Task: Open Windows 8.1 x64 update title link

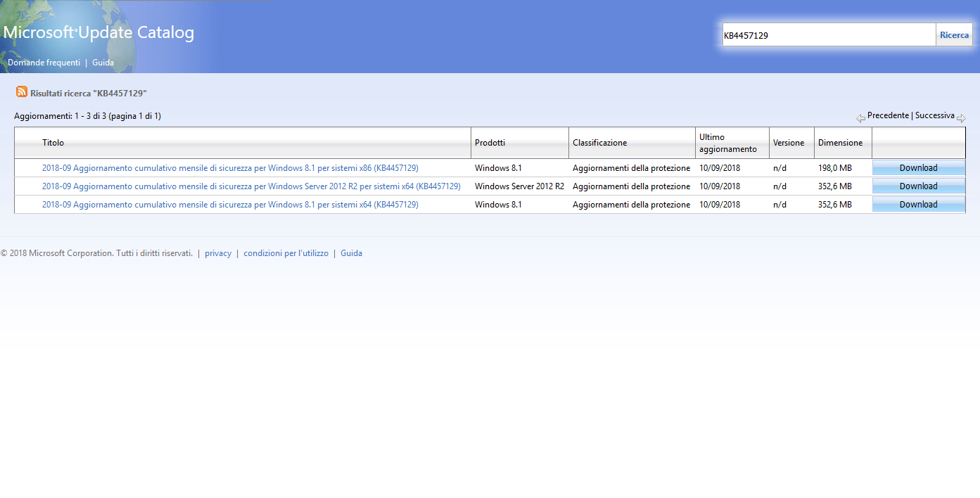Action: click(230, 205)
